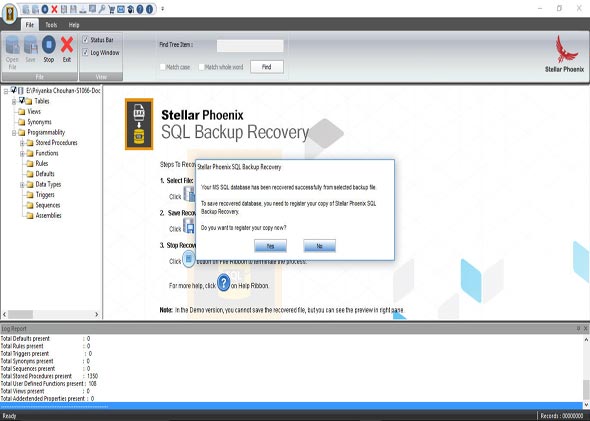This screenshot has width=590, height=421.
Task: Select the Functions tree item label
Action: 47,153
